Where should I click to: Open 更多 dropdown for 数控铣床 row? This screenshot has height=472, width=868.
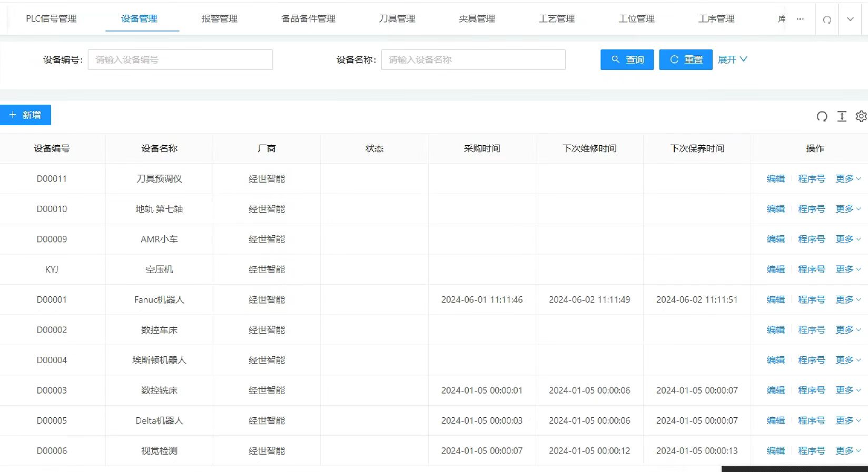click(x=848, y=390)
